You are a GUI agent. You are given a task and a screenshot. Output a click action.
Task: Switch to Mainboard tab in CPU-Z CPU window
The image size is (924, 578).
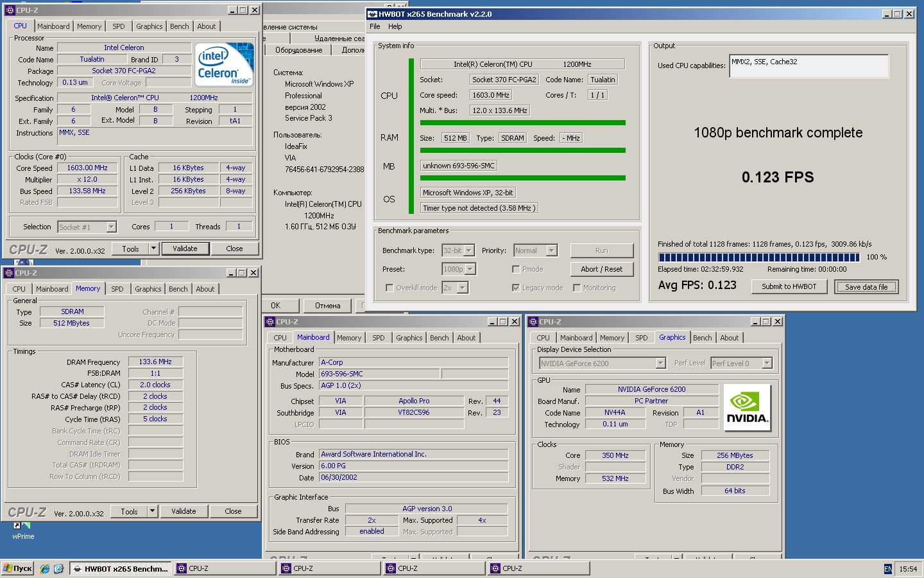tap(53, 26)
